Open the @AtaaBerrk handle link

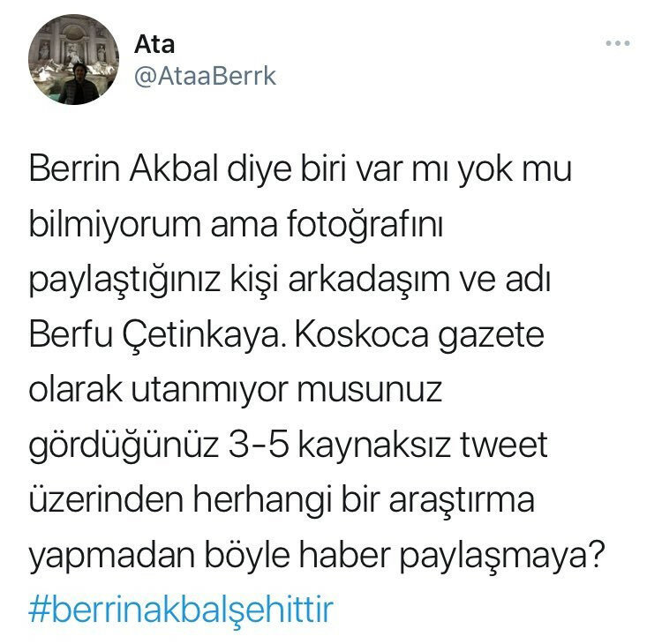click(205, 77)
